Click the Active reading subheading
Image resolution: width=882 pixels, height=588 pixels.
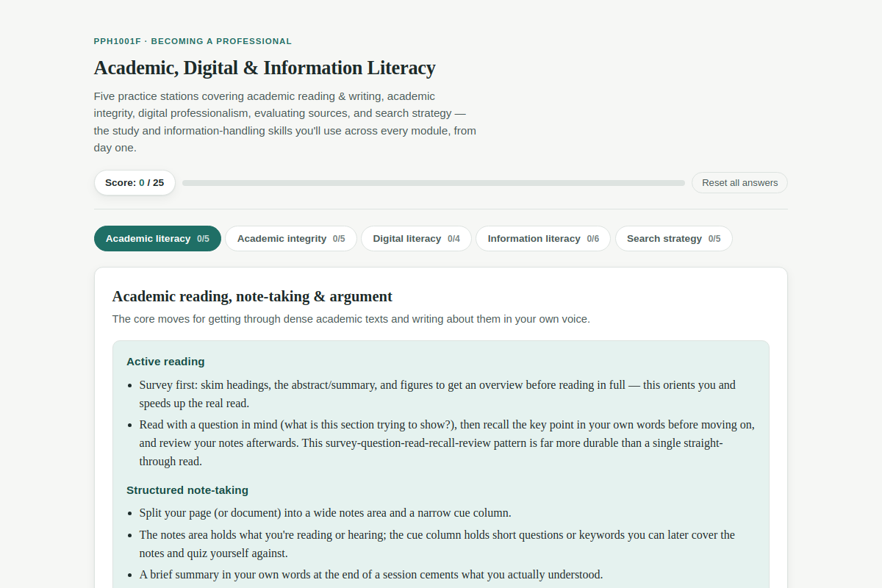(x=165, y=362)
